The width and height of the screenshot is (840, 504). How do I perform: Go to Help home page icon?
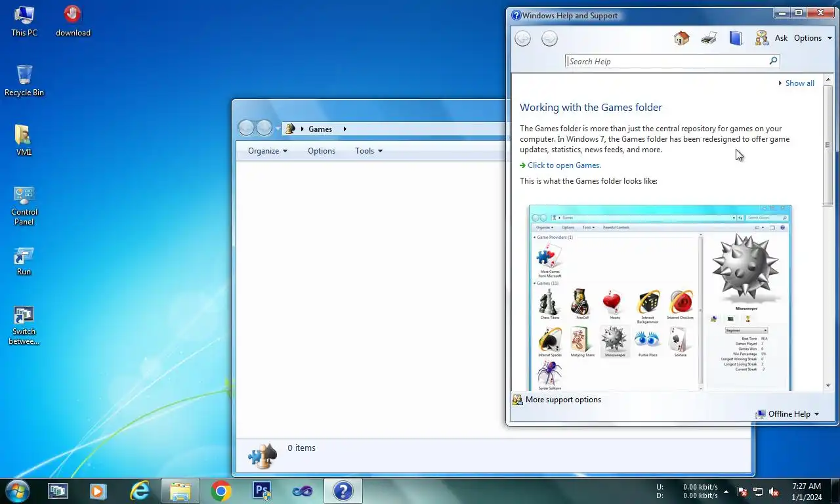pyautogui.click(x=681, y=38)
